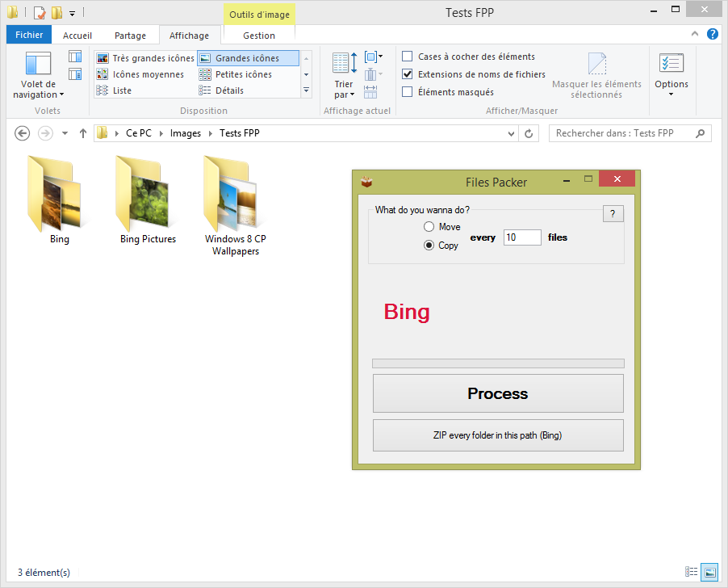This screenshot has height=588, width=728.
Task: Click ZIP every folder in this path
Action: point(498,435)
